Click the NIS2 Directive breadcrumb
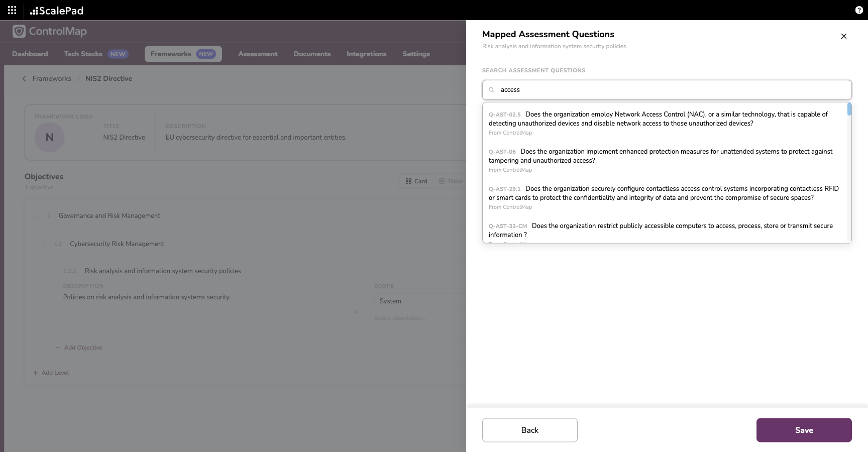 [x=108, y=78]
